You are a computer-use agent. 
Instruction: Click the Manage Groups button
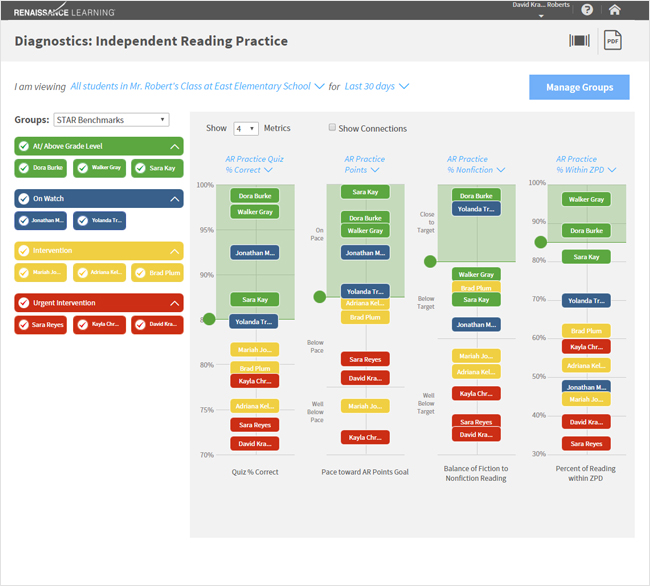click(579, 87)
